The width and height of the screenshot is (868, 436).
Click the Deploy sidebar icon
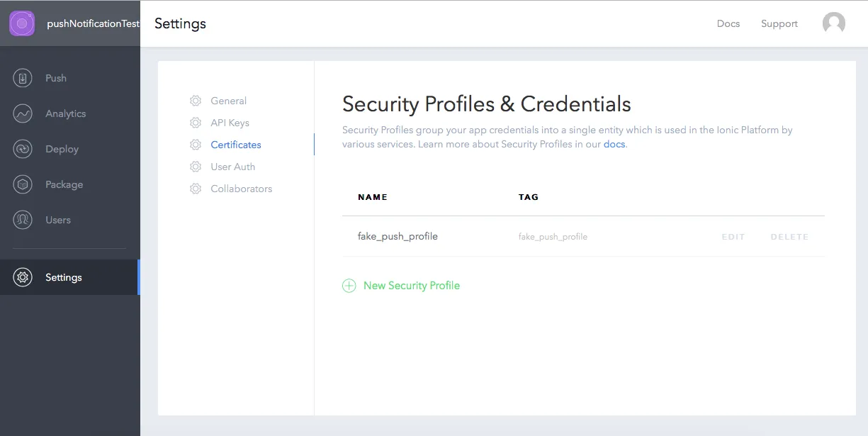pyautogui.click(x=23, y=149)
